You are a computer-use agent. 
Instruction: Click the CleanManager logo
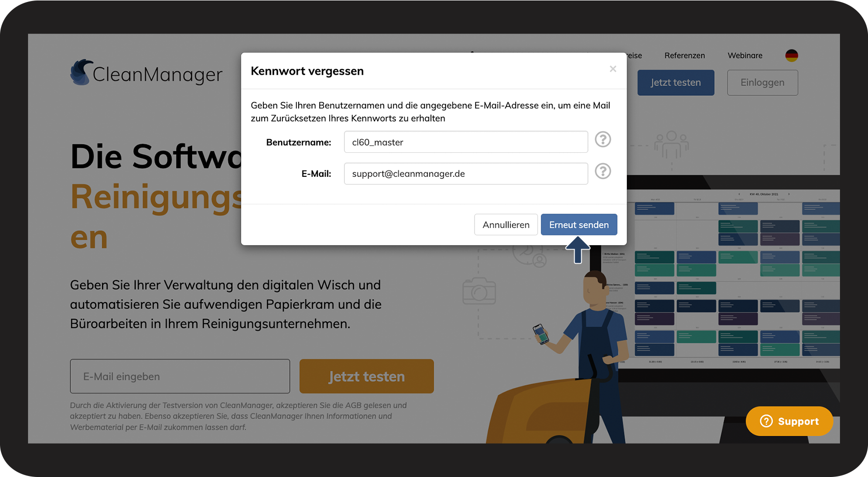(146, 73)
